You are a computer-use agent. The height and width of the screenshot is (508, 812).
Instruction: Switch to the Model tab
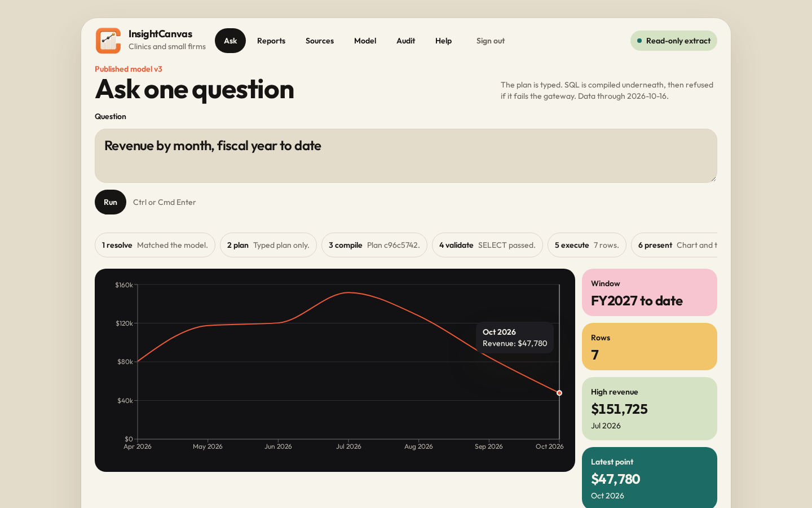(365, 41)
